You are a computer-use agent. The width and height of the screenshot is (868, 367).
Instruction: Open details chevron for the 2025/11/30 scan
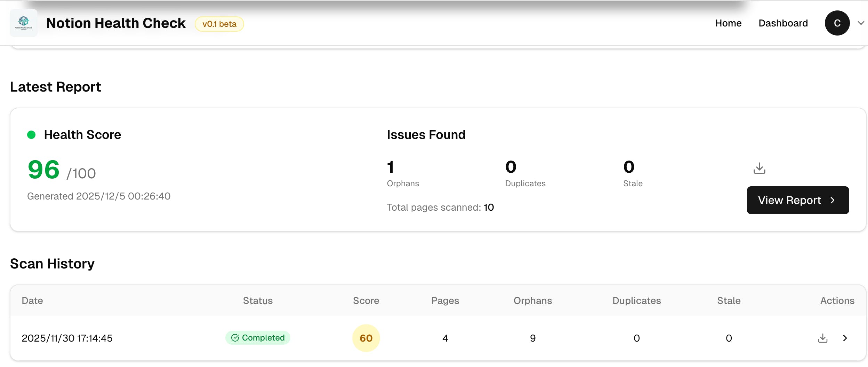(845, 338)
